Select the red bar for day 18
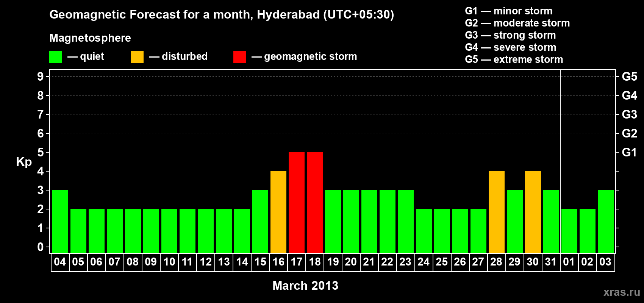Screen dimensions: 644x303 315,202
